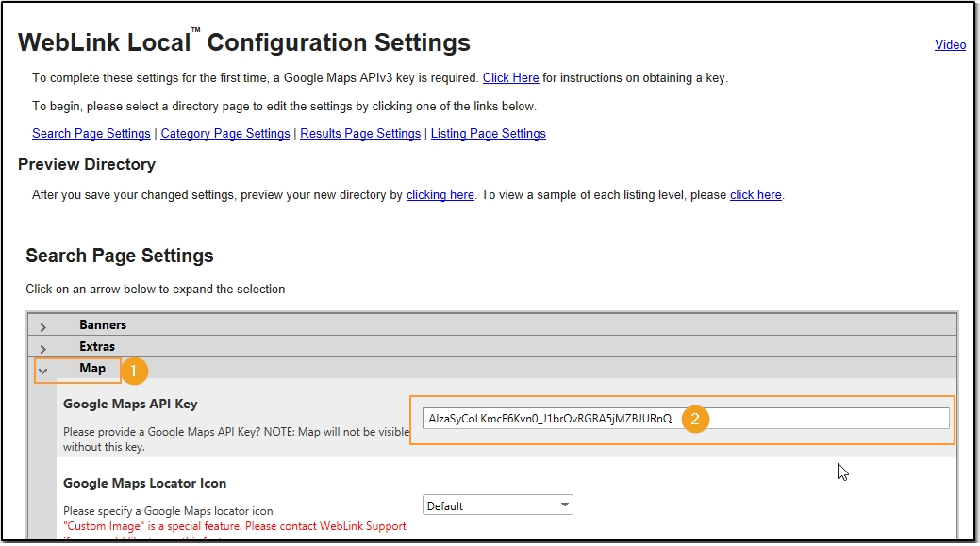Screen dimensions: 980x546
Task: Open the Google Maps locator icon dropdown
Action: [x=563, y=505]
